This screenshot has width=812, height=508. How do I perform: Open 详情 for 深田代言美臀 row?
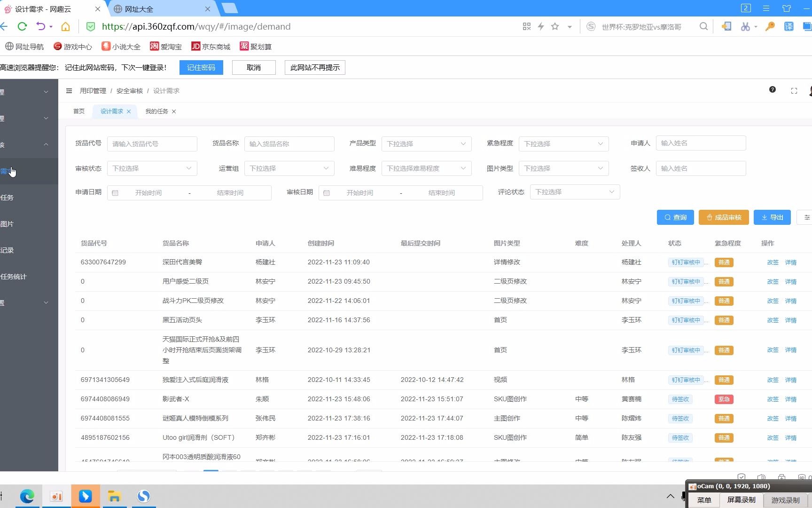(791, 262)
